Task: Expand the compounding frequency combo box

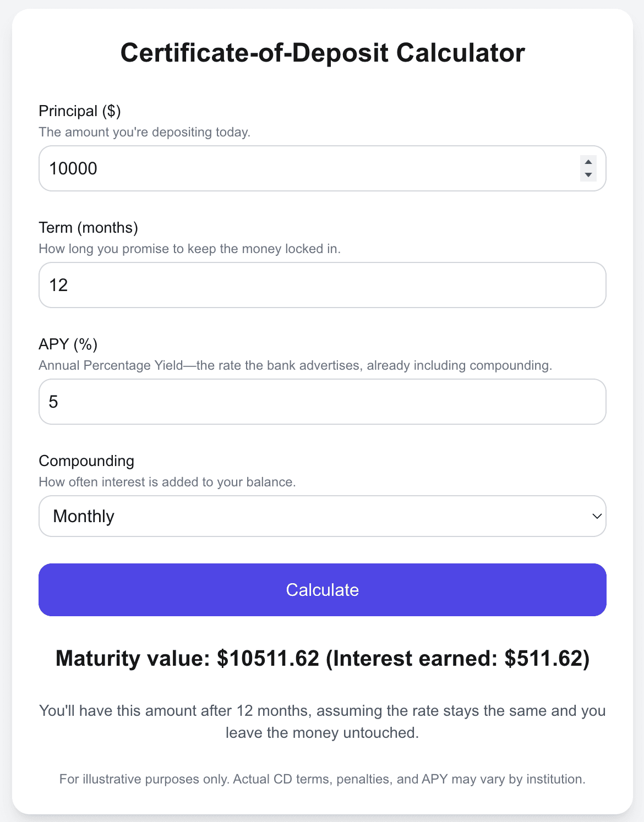Action: (322, 516)
